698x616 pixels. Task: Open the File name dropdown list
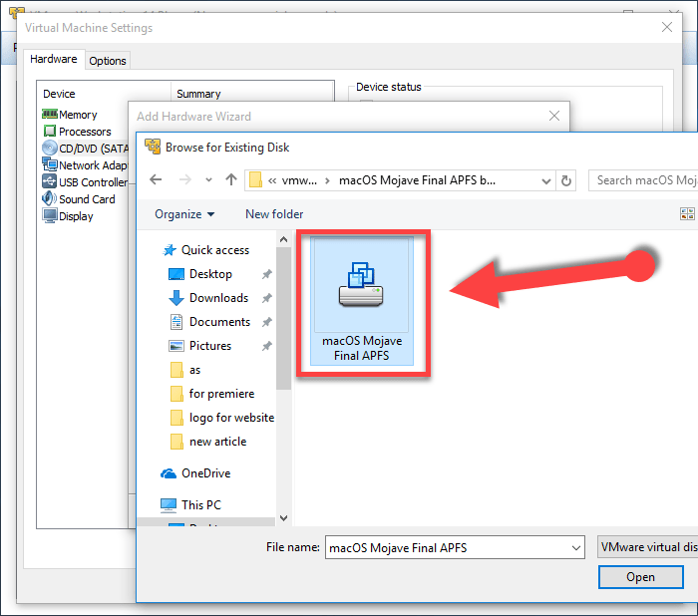tap(575, 547)
